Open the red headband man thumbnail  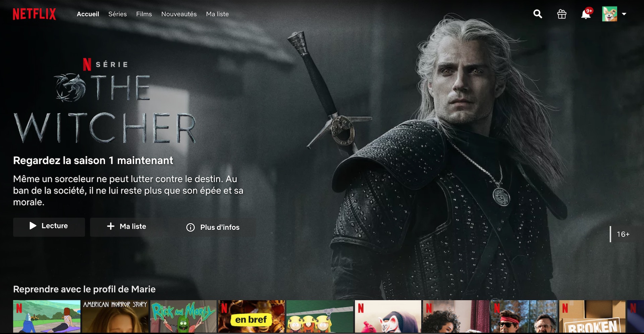tap(524, 317)
